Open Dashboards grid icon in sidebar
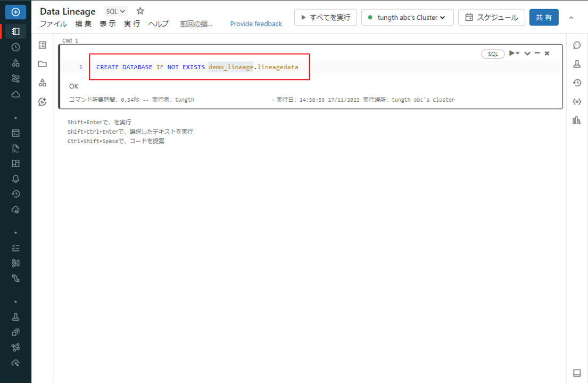Viewport: 588px width, 383px height. tap(15, 164)
